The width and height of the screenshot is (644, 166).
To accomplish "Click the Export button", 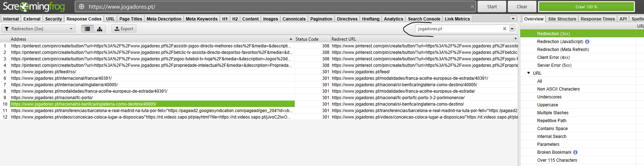I will [124, 29].
